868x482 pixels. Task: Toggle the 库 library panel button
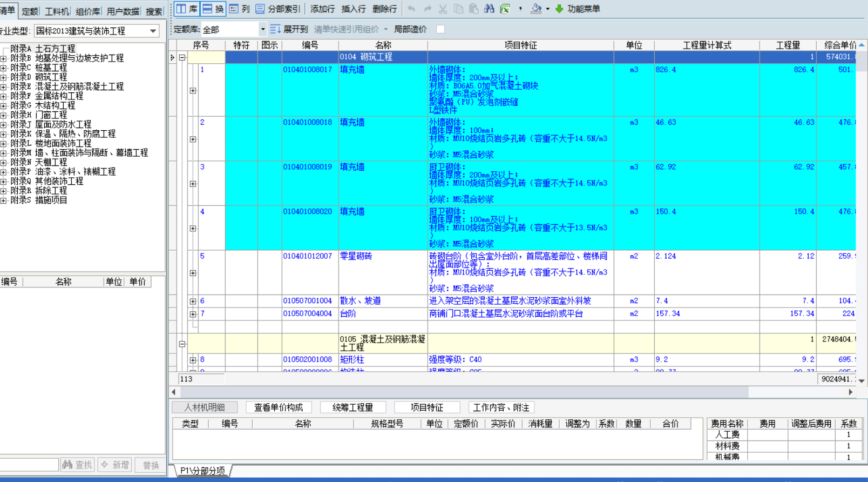187,9
